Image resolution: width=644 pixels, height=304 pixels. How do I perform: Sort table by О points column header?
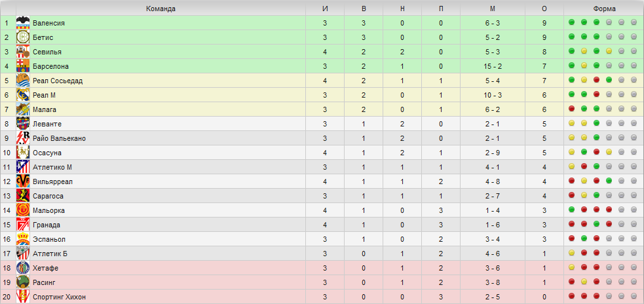coord(544,9)
